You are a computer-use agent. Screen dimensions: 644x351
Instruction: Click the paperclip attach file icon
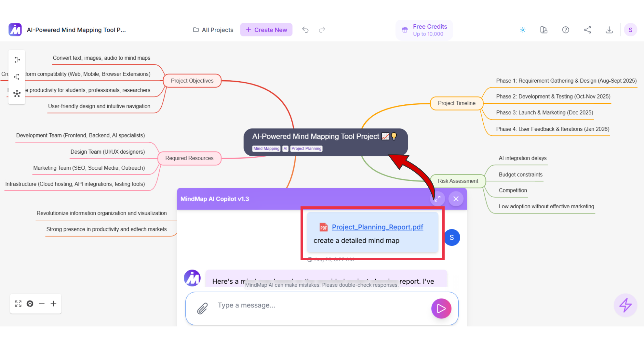(202, 308)
